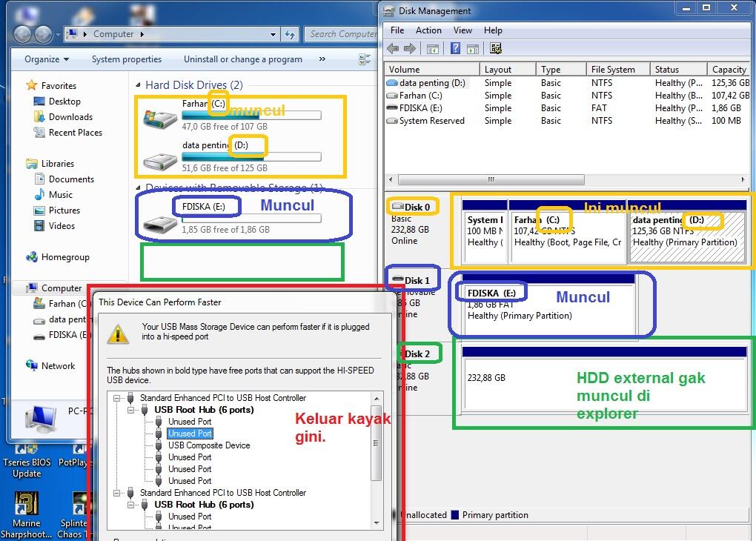Sort by the Capacity column header
756x541 pixels.
[729, 69]
